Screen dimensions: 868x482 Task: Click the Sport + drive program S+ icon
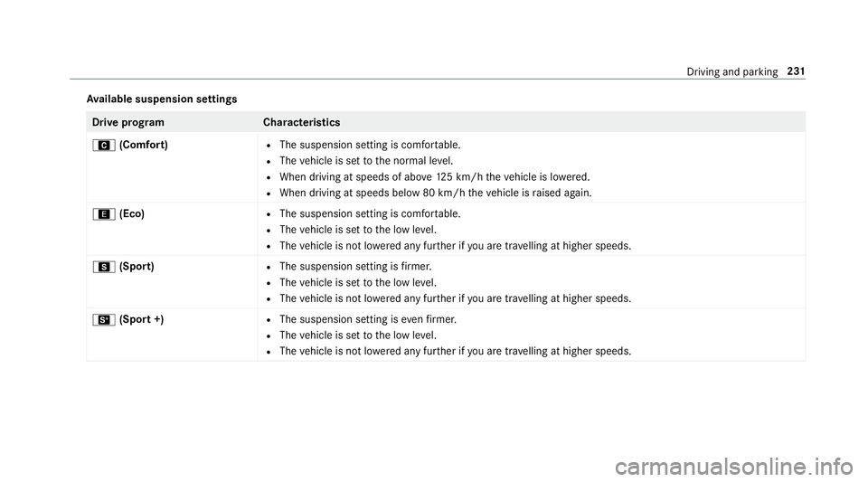click(103, 320)
